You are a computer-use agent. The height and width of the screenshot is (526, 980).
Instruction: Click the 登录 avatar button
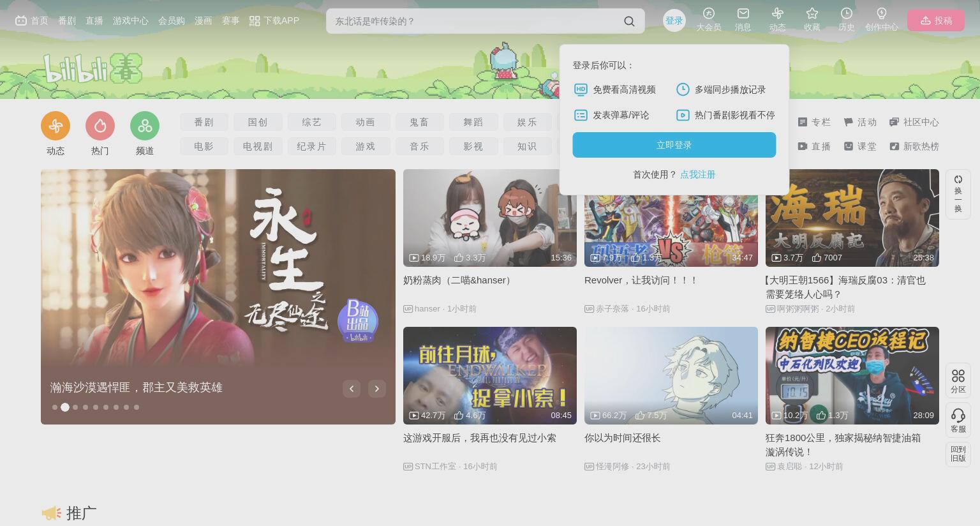674,20
